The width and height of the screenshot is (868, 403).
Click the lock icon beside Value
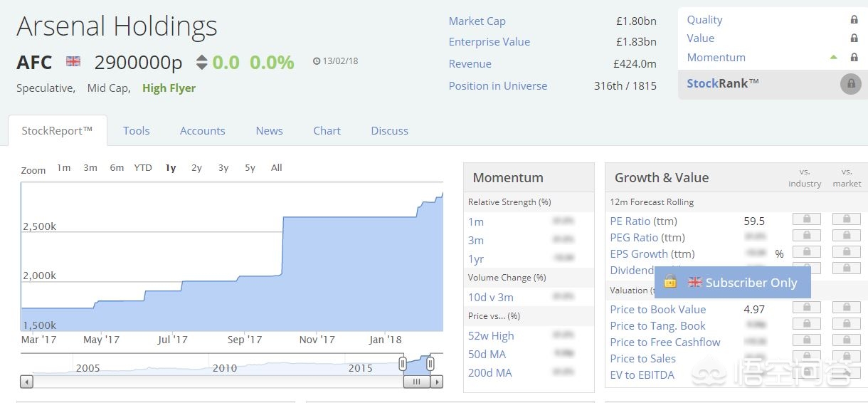(854, 38)
